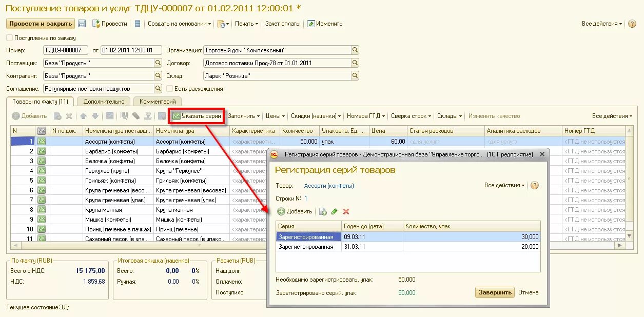This screenshot has width=644, height=317.
Task: Click the series № icon in row Ассорти
Action: (42, 141)
